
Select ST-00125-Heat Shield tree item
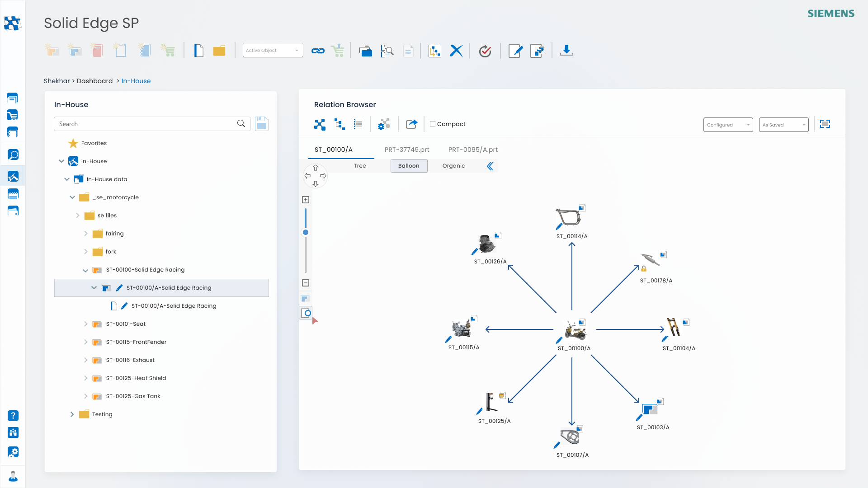136,378
